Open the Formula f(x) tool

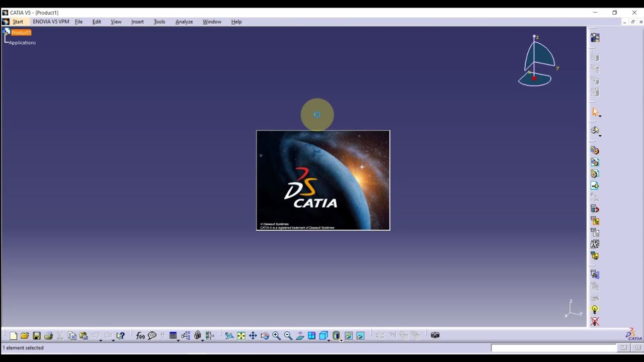pyautogui.click(x=140, y=336)
